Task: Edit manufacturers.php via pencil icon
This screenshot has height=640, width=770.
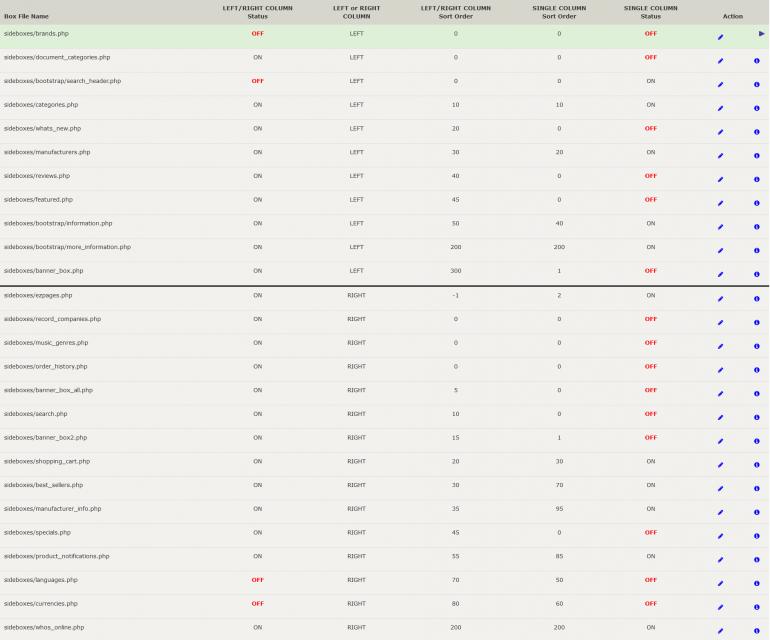Action: [720, 156]
